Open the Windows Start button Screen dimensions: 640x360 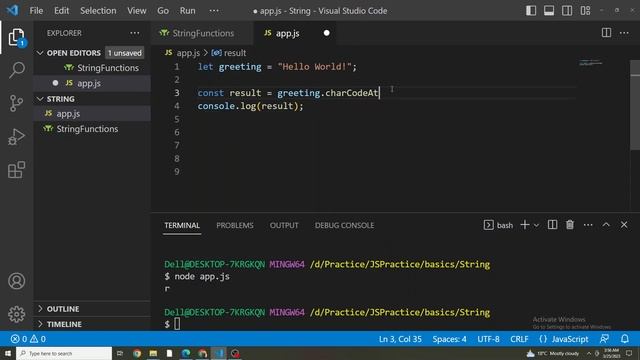(8, 353)
